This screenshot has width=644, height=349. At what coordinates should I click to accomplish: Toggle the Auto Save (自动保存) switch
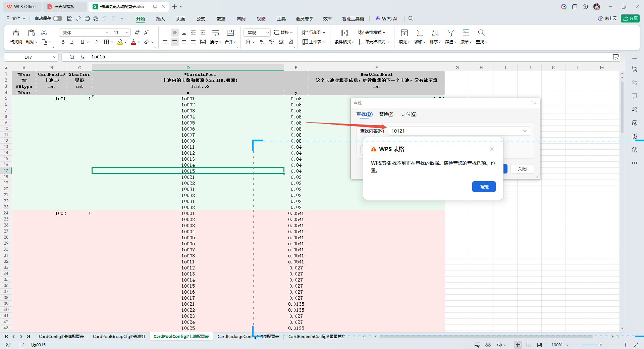click(x=57, y=18)
